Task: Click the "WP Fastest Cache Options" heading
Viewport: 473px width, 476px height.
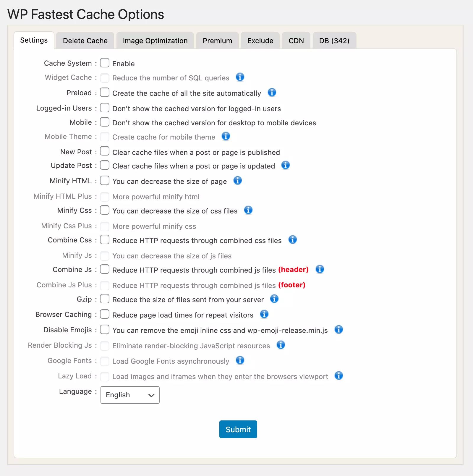Action: 86,14
